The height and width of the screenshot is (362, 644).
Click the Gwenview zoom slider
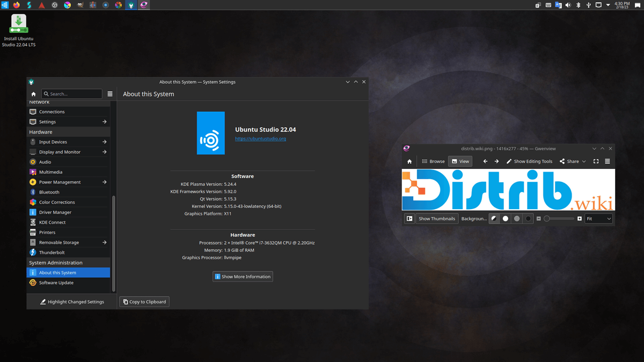point(559,219)
